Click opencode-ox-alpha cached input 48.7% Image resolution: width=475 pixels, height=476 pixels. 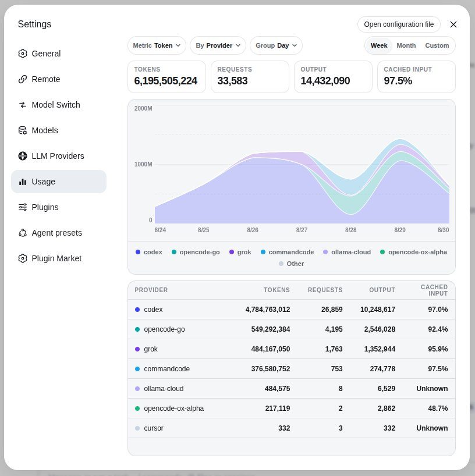click(x=438, y=408)
